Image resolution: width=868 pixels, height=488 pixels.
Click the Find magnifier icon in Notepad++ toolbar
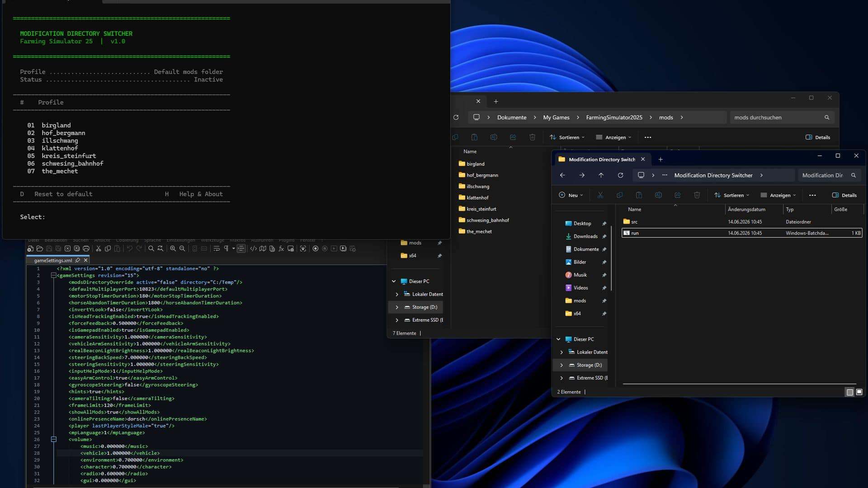(151, 249)
